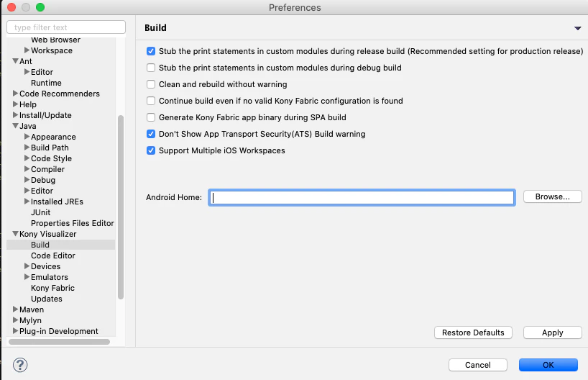
Task: Expand the Workspace tree node
Action: (27, 50)
